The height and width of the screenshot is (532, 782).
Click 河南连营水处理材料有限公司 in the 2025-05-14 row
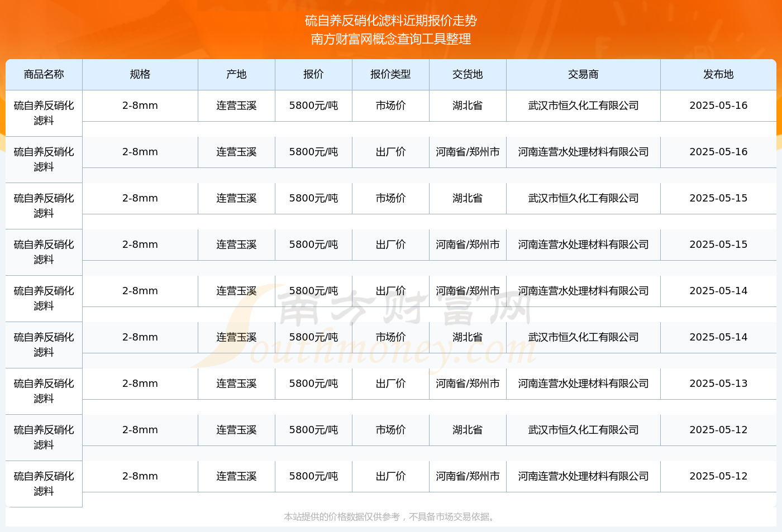click(x=584, y=291)
